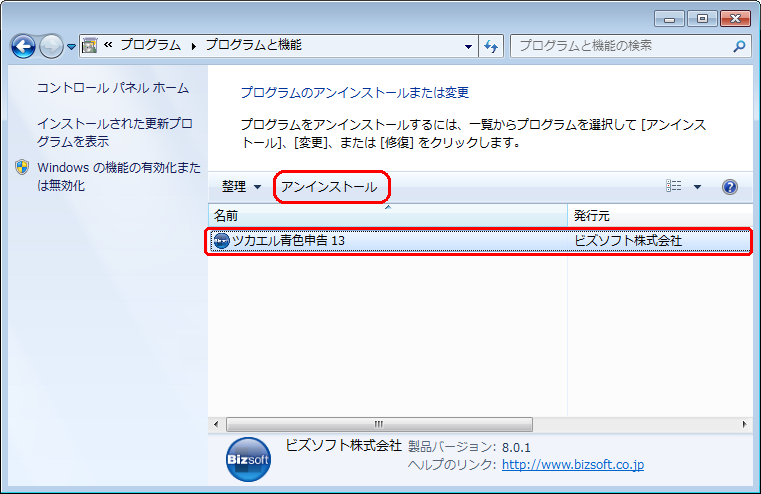The image size is (761, 494).
Task: Click the product version value 8.0.1
Action: coord(516,447)
